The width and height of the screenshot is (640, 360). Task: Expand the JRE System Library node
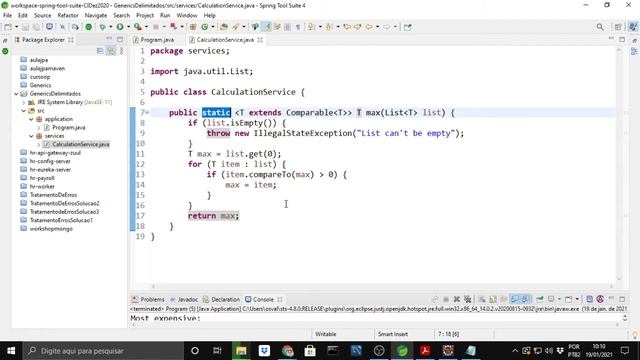[x=24, y=102]
